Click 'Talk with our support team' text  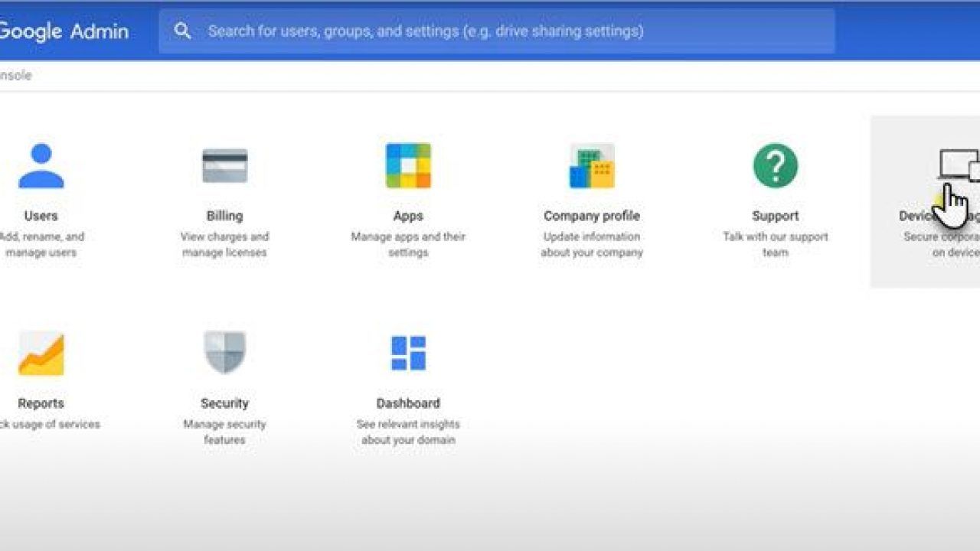[x=775, y=245]
